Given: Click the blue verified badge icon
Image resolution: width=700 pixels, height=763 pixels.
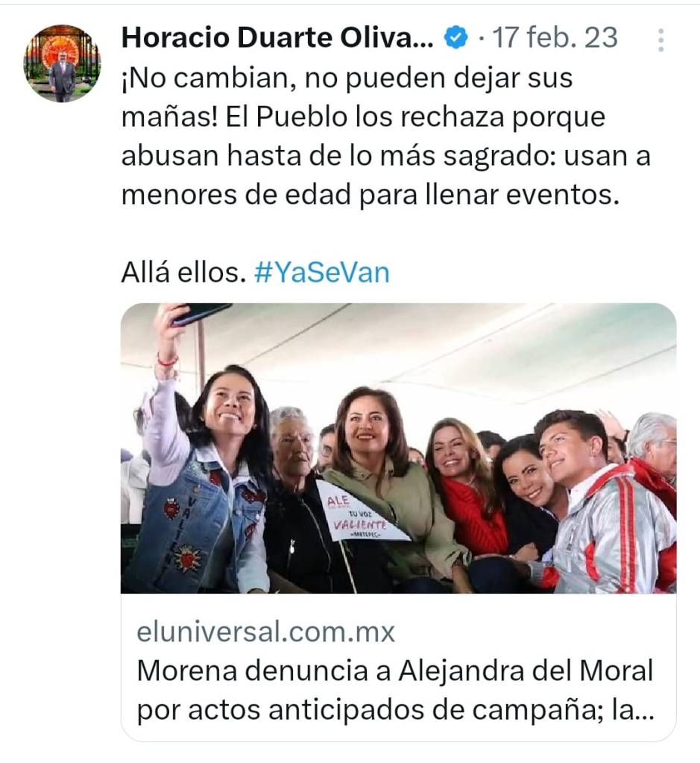Looking at the screenshot, I should 455,38.
